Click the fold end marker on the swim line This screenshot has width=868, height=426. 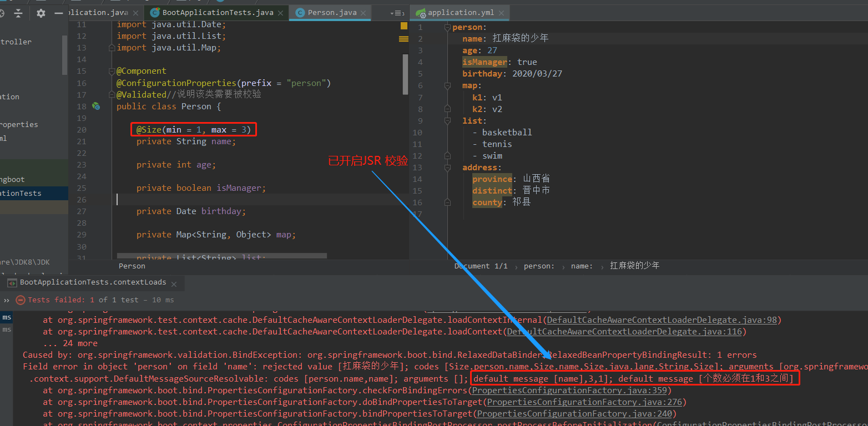pos(447,155)
